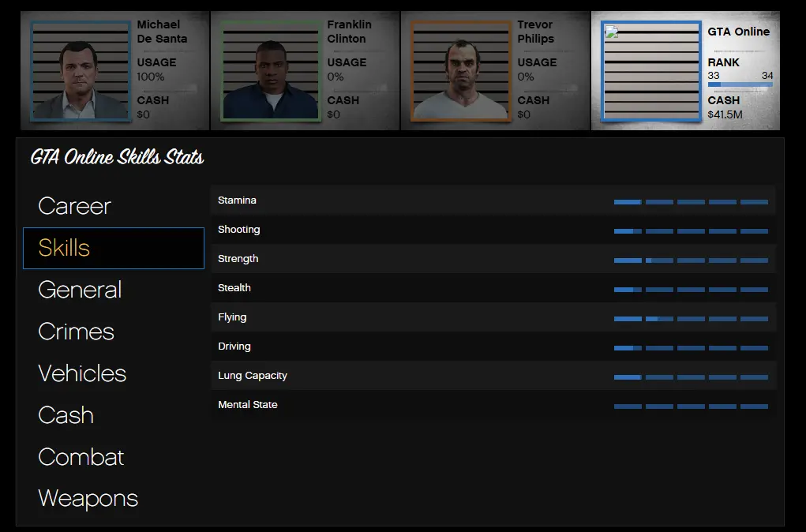The height and width of the screenshot is (532, 806).
Task: Open the Skills stats section
Action: point(114,249)
